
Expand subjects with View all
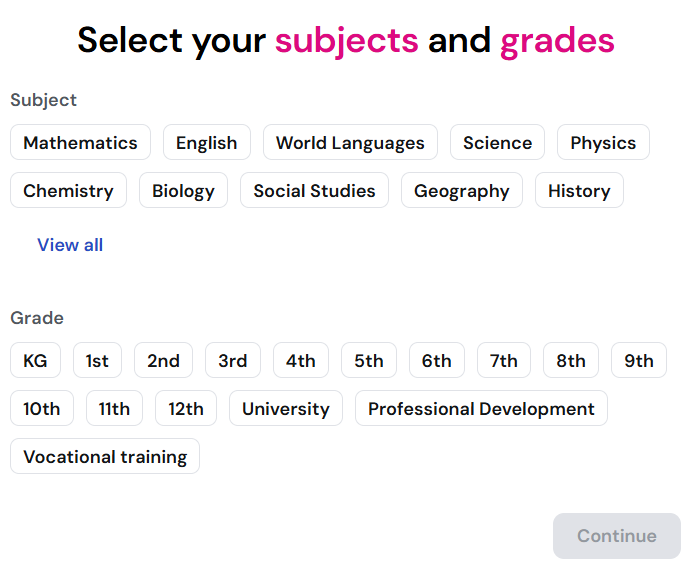coord(70,245)
